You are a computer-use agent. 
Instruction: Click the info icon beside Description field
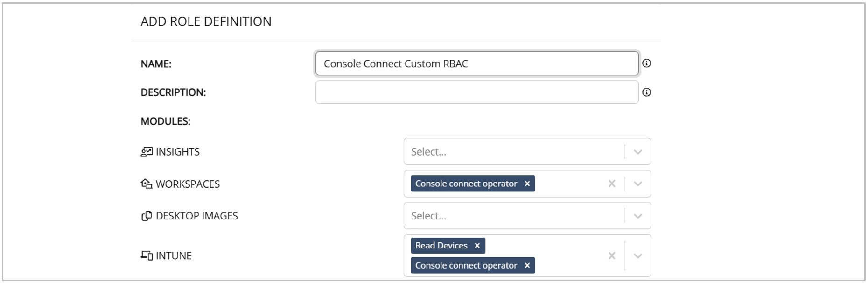coord(646,92)
